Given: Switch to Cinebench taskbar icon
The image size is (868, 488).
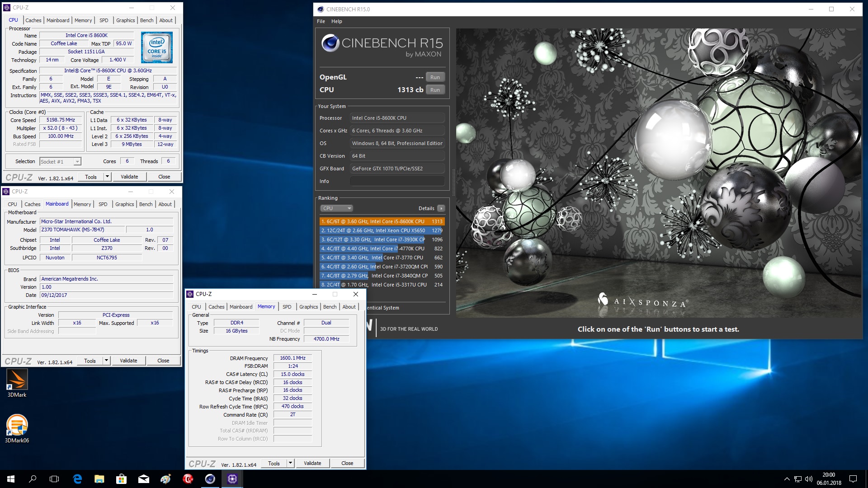Looking at the screenshot, I should tap(210, 479).
